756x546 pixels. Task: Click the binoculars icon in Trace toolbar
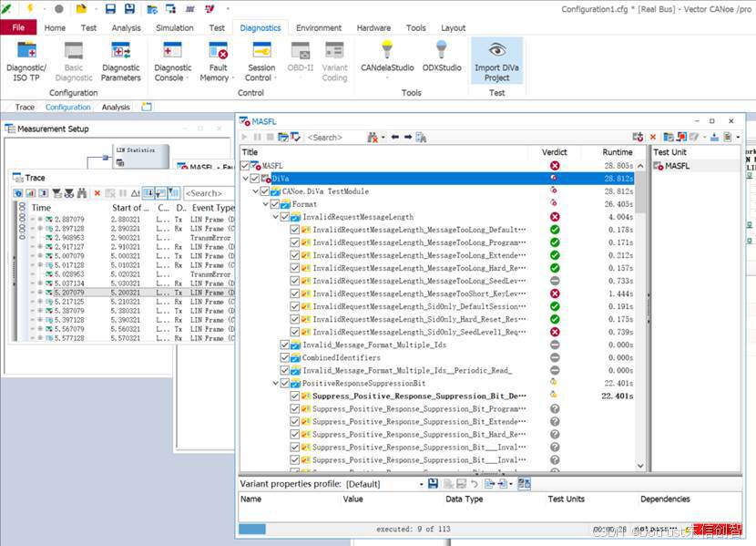(82, 193)
